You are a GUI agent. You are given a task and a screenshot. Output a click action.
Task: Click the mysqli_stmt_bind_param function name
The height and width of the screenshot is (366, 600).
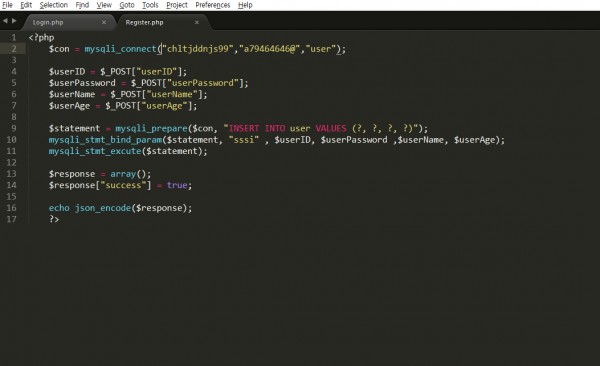click(x=105, y=140)
